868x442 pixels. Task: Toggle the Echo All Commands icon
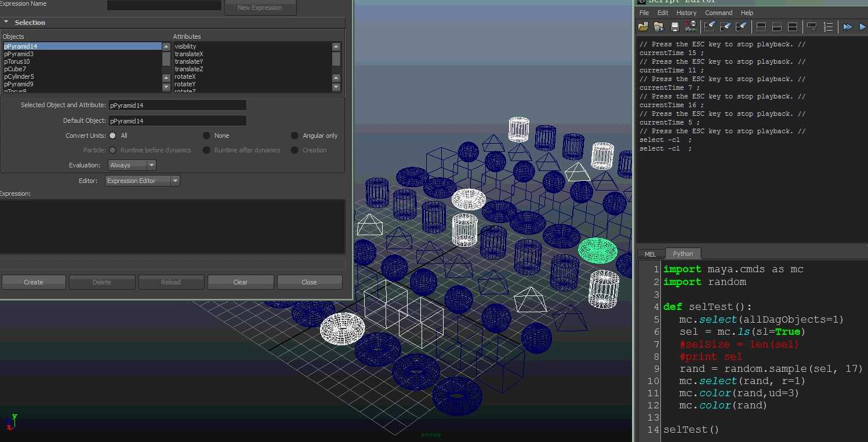tap(812, 27)
